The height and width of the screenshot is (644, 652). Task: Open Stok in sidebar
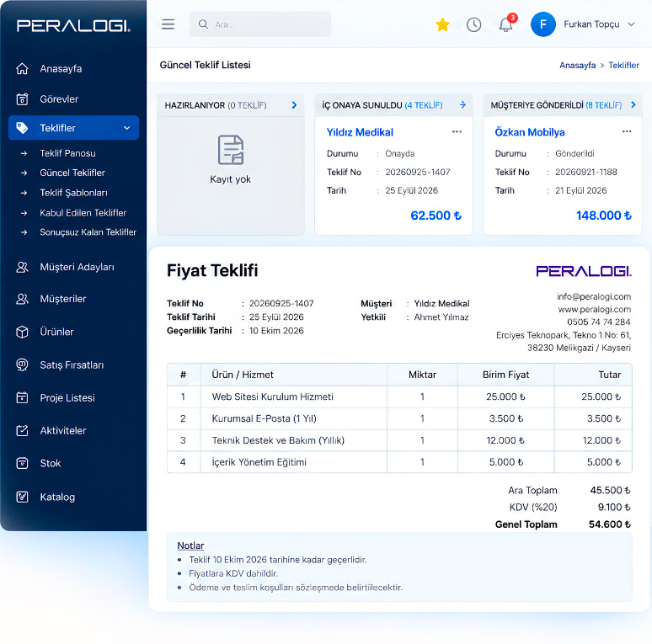point(51,463)
